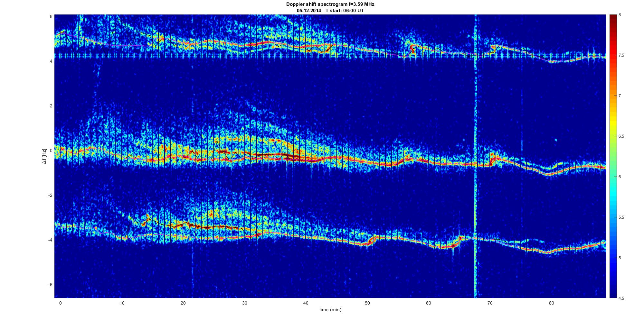The image size is (644, 320).
Task: Select the x-axis tick label 60
Action: pos(429,303)
